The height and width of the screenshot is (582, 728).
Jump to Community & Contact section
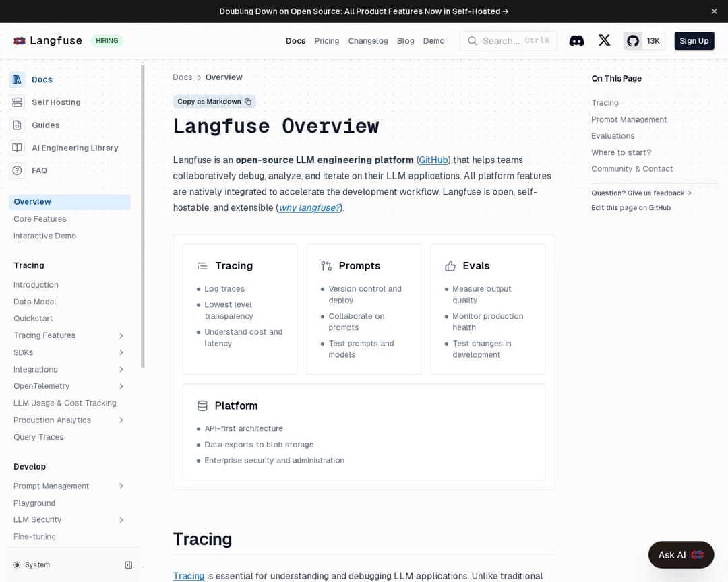tap(632, 169)
